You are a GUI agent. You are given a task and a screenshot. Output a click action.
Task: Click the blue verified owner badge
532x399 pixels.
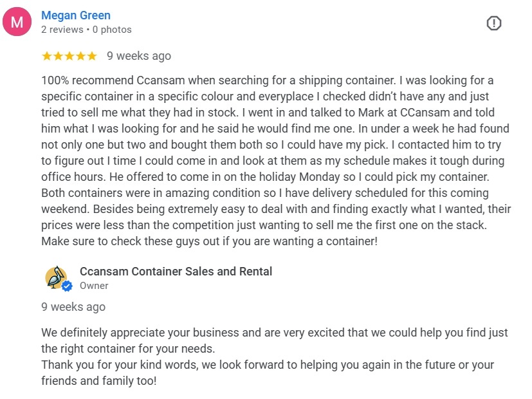[x=67, y=286]
